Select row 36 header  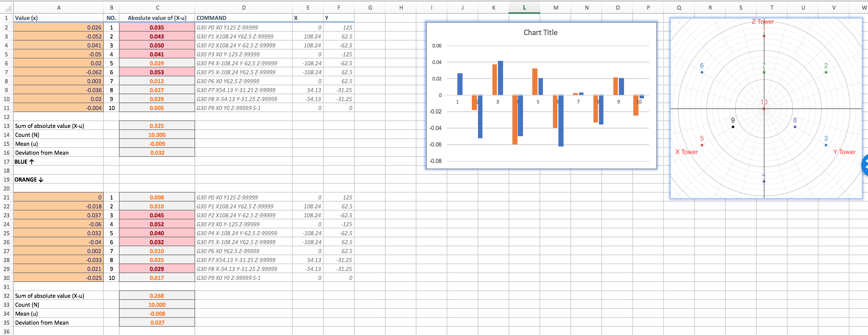pos(7,331)
